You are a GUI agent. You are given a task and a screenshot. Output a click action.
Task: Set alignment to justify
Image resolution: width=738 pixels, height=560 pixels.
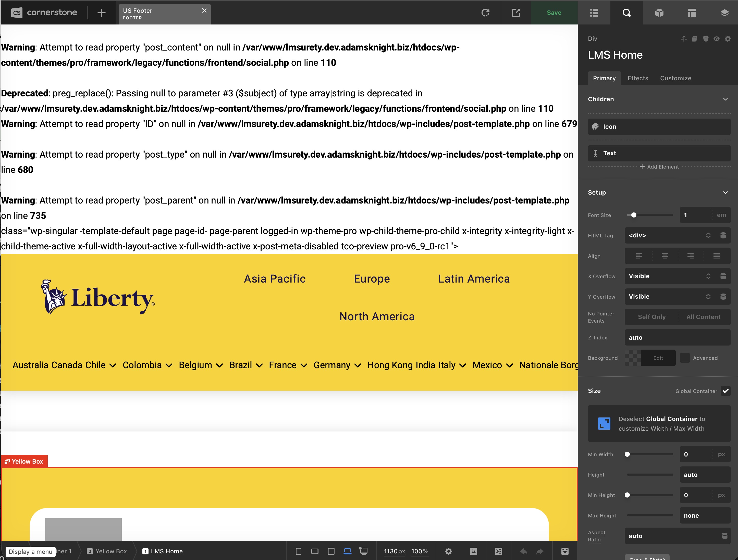(x=716, y=256)
